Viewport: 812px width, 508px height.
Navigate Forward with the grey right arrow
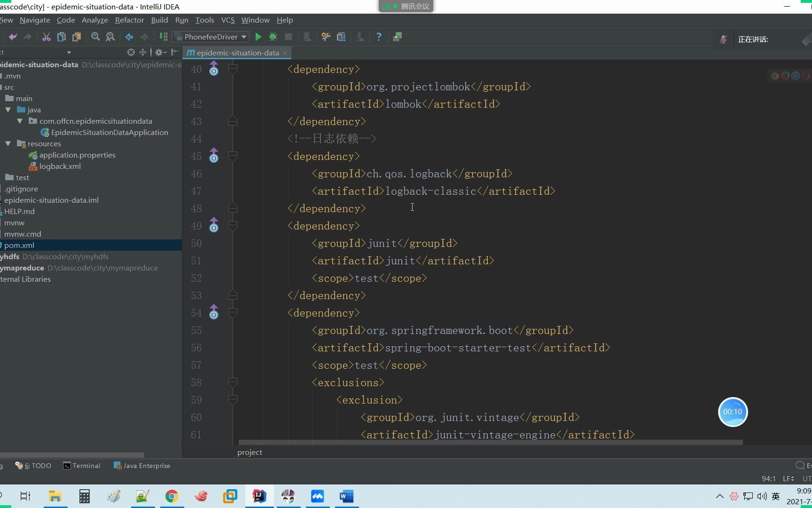(144, 37)
